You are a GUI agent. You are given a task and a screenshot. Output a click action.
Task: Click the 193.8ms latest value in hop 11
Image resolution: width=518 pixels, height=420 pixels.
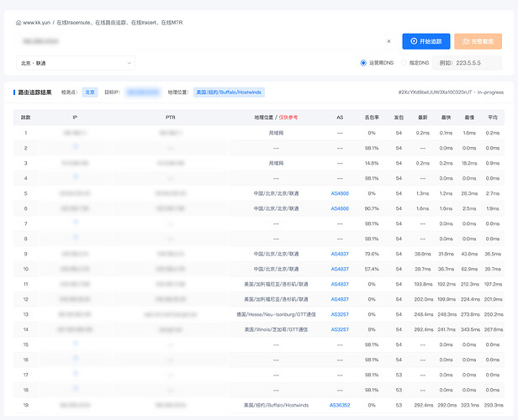point(423,284)
